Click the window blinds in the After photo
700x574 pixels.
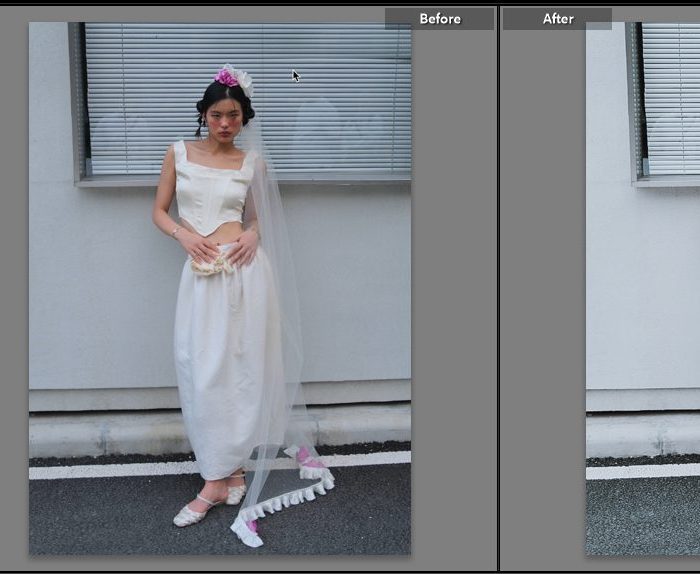[x=672, y=100]
